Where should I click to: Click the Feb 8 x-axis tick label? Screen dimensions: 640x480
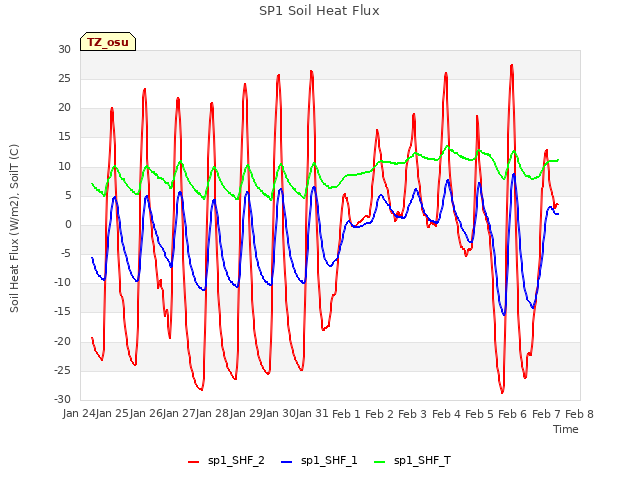(x=579, y=414)
